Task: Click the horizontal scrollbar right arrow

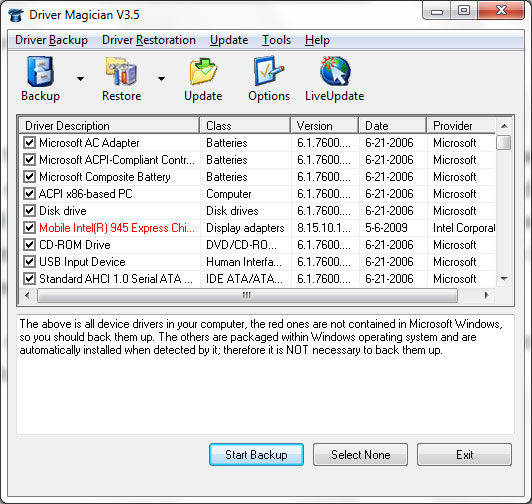Action: (487, 295)
